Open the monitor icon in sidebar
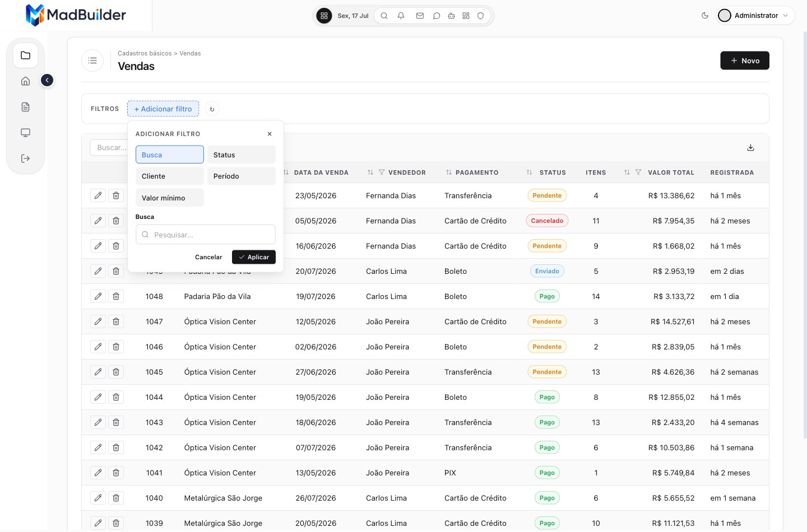Image resolution: width=807 pixels, height=532 pixels. (x=25, y=133)
